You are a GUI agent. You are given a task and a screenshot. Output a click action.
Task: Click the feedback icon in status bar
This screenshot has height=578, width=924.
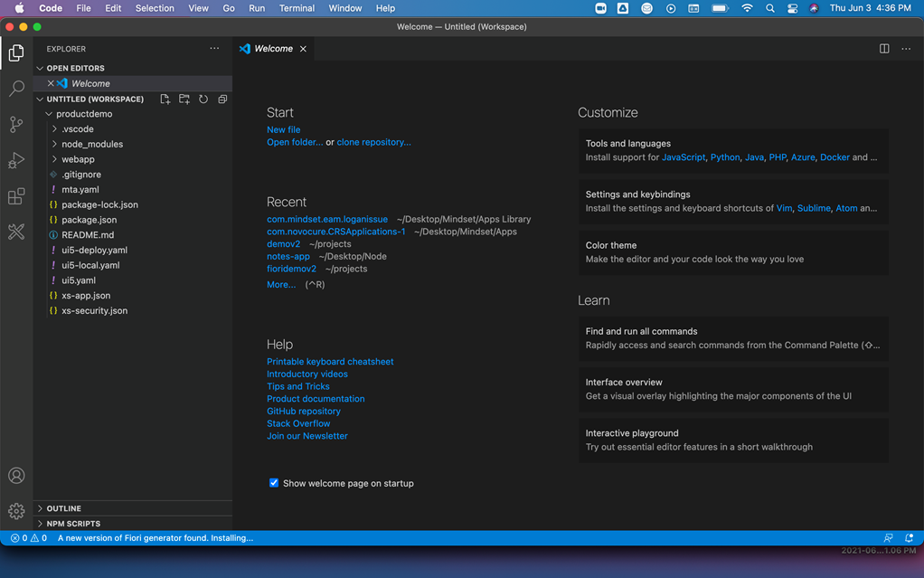coord(888,538)
